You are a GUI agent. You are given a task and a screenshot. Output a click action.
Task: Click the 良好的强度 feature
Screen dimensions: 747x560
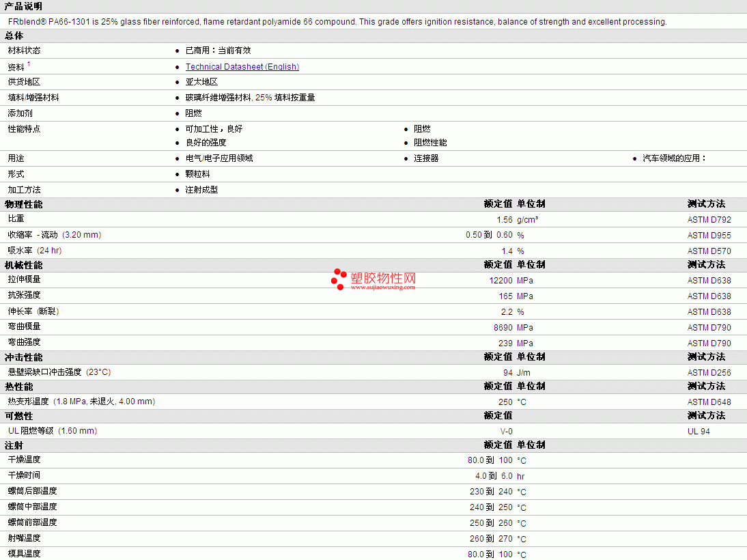click(206, 143)
